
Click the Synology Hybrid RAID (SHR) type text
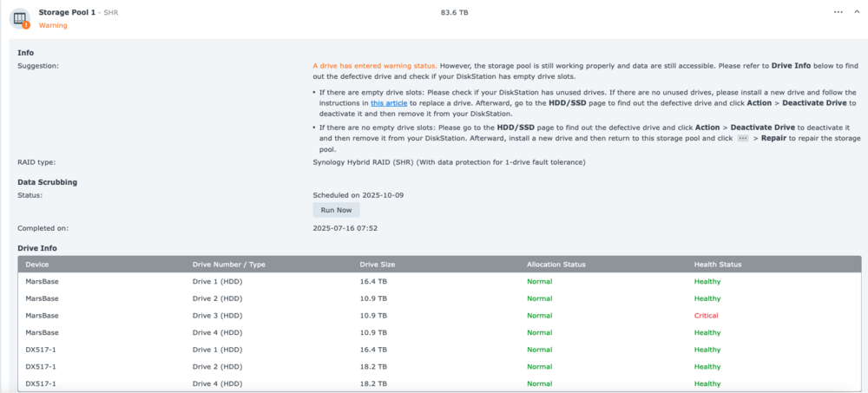(449, 162)
